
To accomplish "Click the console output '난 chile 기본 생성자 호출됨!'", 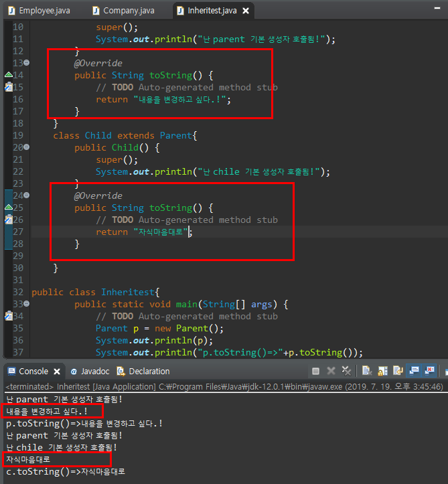I will point(61,448).
